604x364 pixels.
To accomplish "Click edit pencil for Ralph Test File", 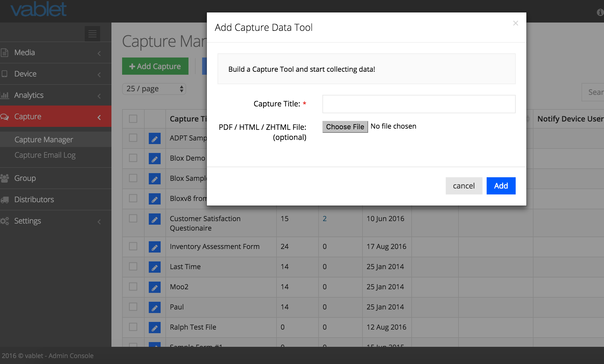I will pos(154,328).
